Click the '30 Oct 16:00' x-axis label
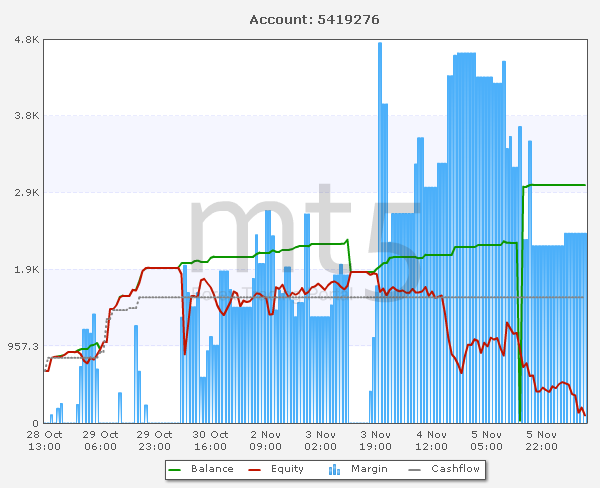Viewport: 600px width, 488px height. tap(210, 441)
